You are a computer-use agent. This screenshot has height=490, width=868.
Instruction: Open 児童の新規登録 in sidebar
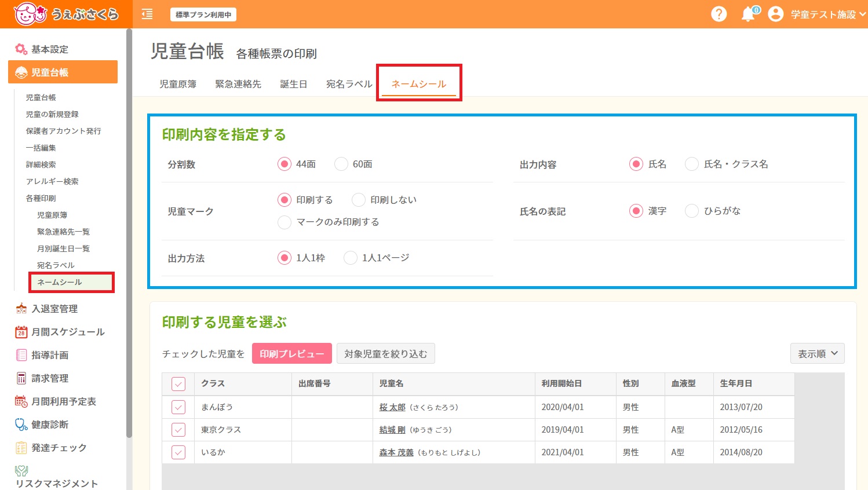52,114
